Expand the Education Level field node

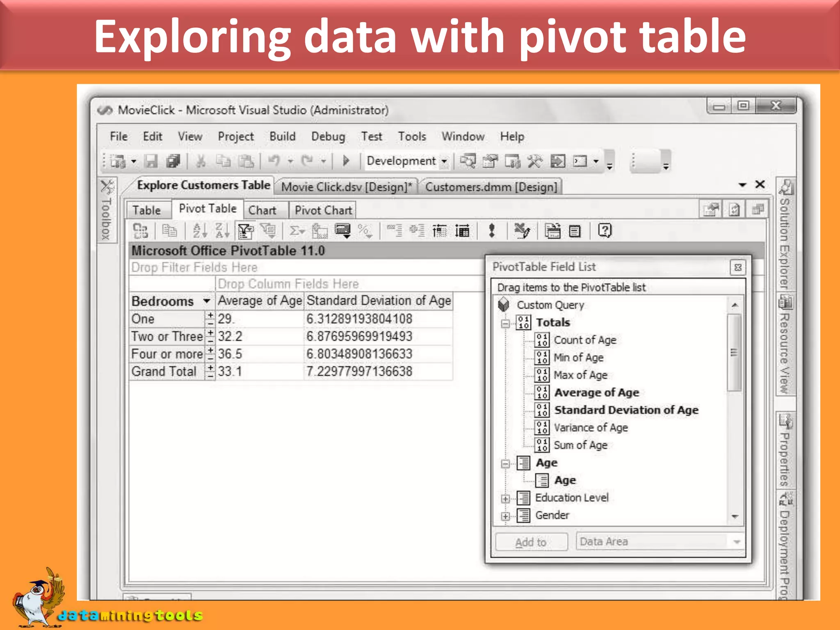pos(505,499)
